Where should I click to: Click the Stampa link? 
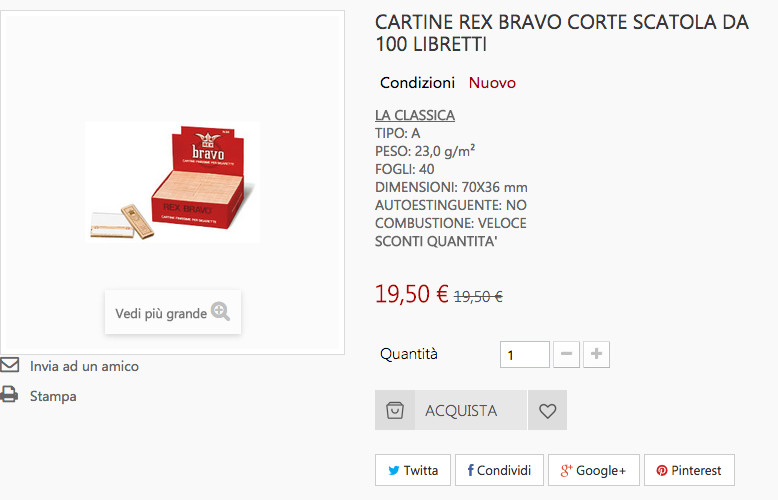pos(53,396)
